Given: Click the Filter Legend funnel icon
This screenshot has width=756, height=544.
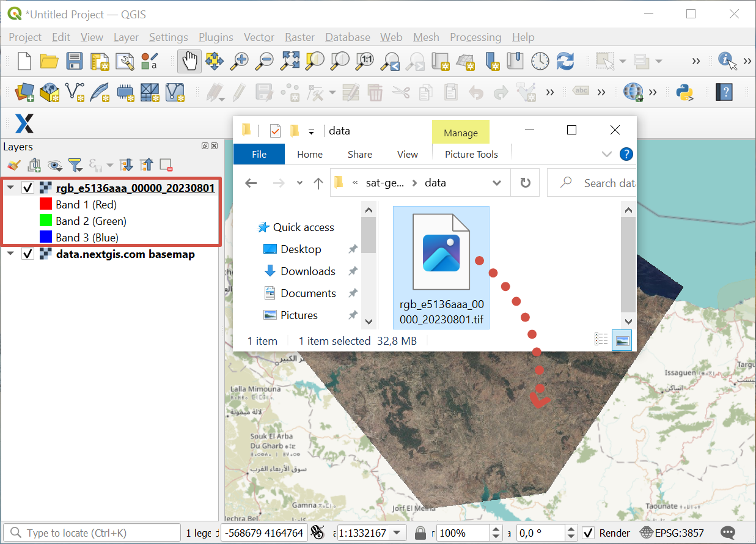Looking at the screenshot, I should (75, 165).
